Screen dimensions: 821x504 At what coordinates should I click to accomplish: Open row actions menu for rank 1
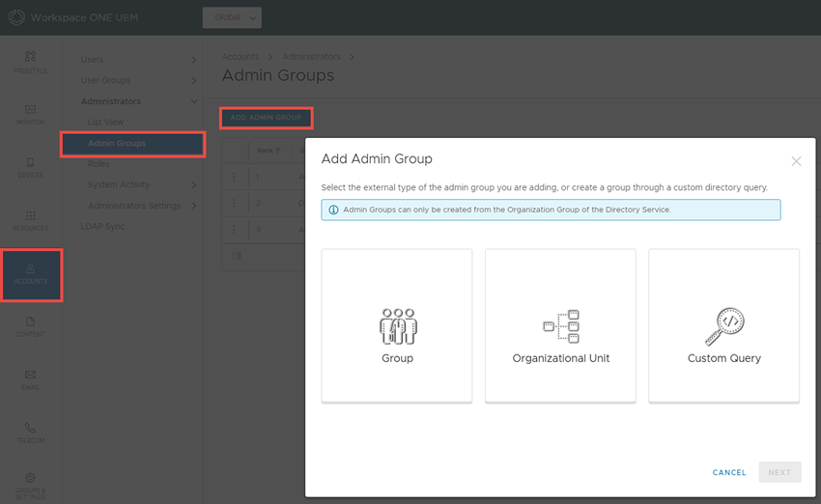[234, 177]
